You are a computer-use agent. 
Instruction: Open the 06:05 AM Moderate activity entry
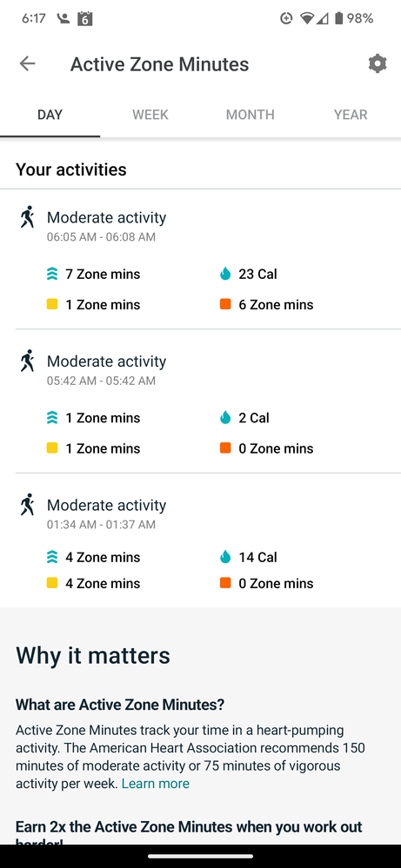coord(200,259)
